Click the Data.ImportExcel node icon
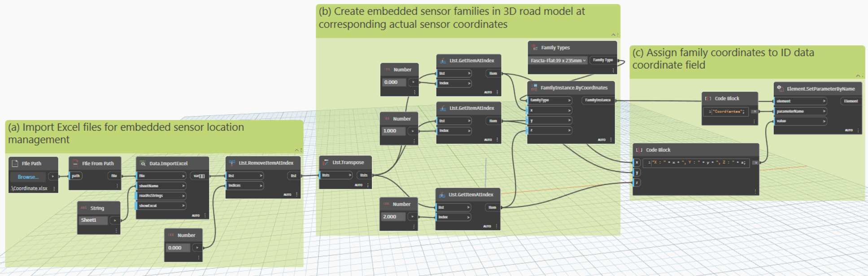 [143, 164]
